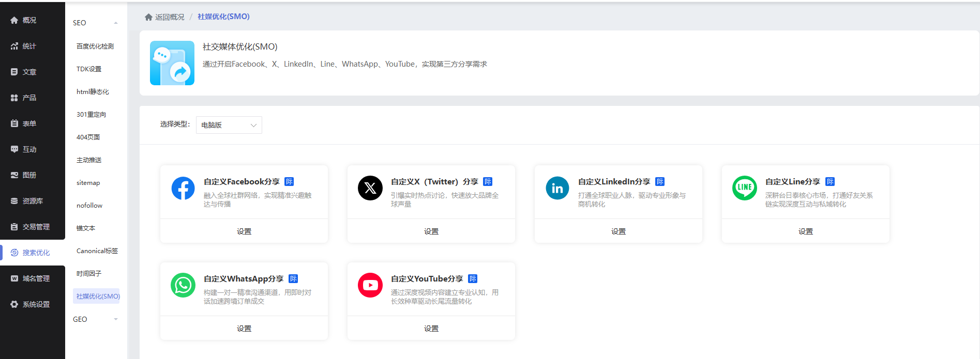The height and width of the screenshot is (359, 980).
Task: Click 设置 under WhatsApp分享 card
Action: pyautogui.click(x=244, y=329)
